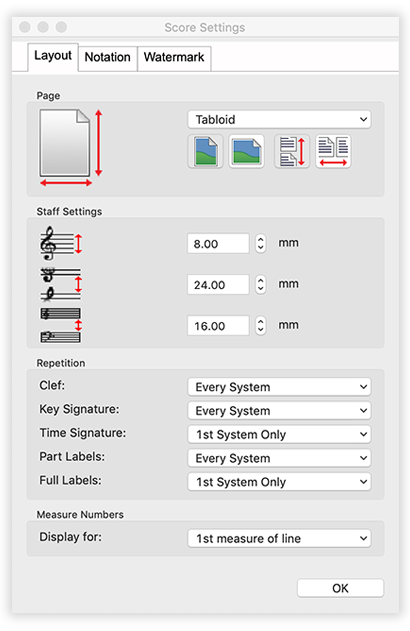Select portrait page orientation icon

point(205,151)
